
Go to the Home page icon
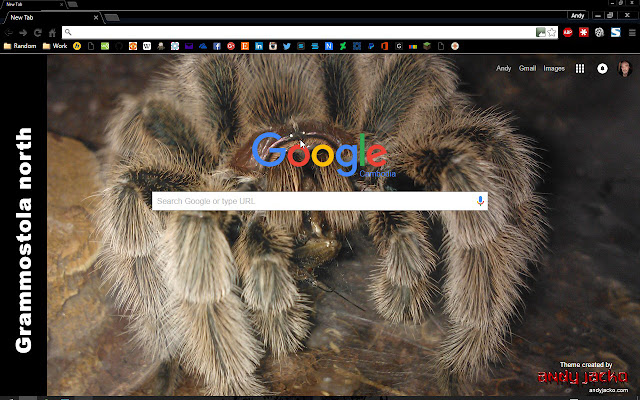pos(52,33)
